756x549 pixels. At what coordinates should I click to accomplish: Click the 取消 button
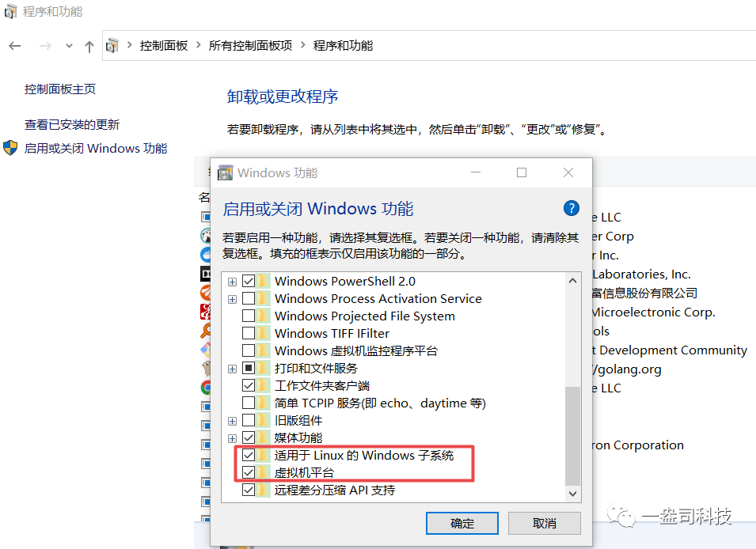point(545,523)
